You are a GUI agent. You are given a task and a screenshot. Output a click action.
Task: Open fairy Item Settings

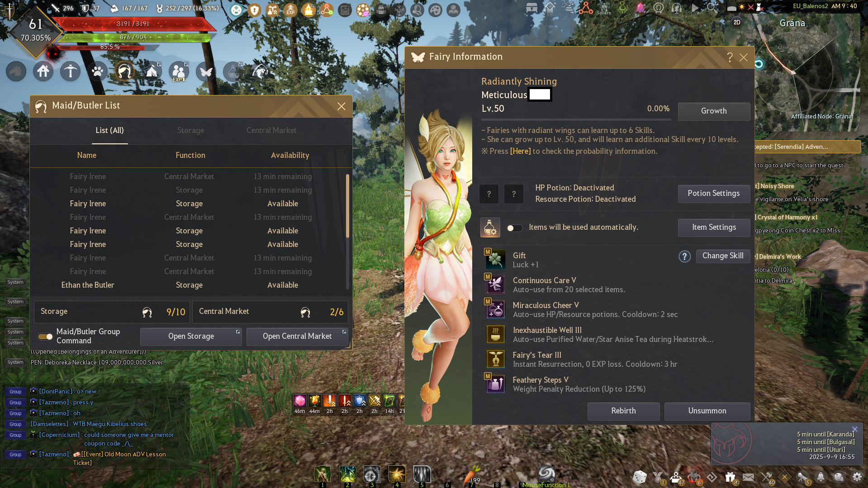click(x=714, y=227)
